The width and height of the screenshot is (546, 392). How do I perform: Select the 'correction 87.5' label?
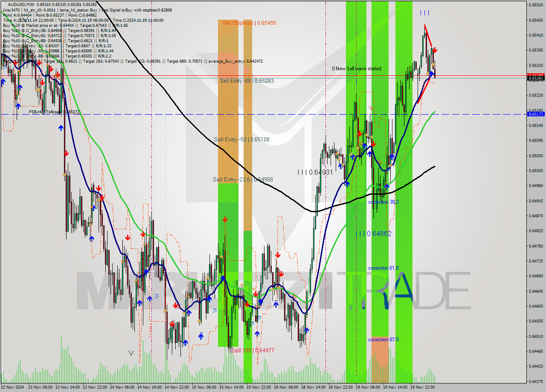pyautogui.click(x=383, y=340)
